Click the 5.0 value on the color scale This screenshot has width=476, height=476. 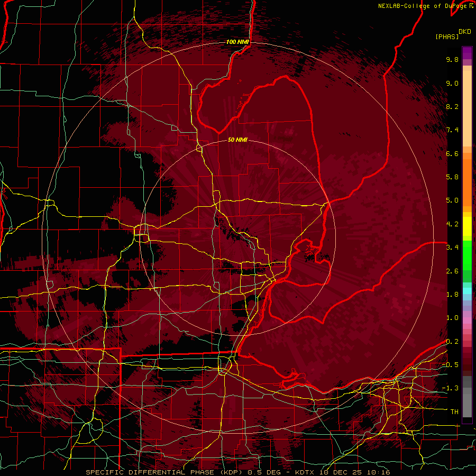pos(452,200)
